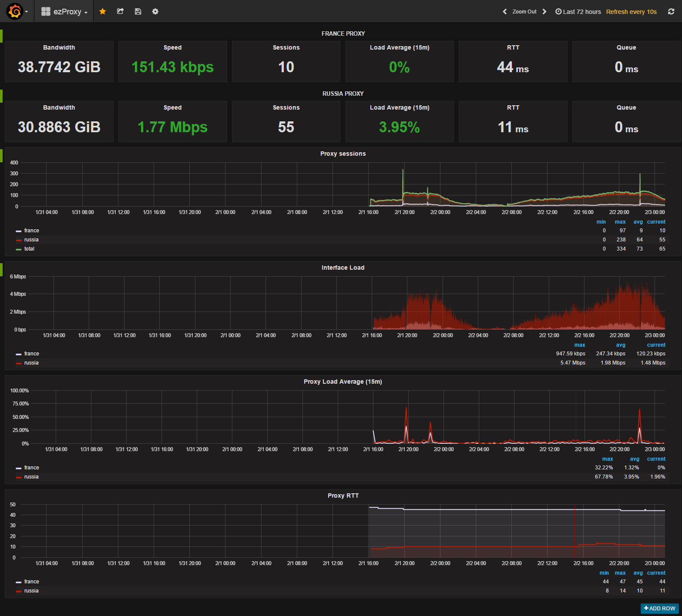This screenshot has height=616, width=682.
Task: Open the Grafana logo menu
Action: coord(17,11)
